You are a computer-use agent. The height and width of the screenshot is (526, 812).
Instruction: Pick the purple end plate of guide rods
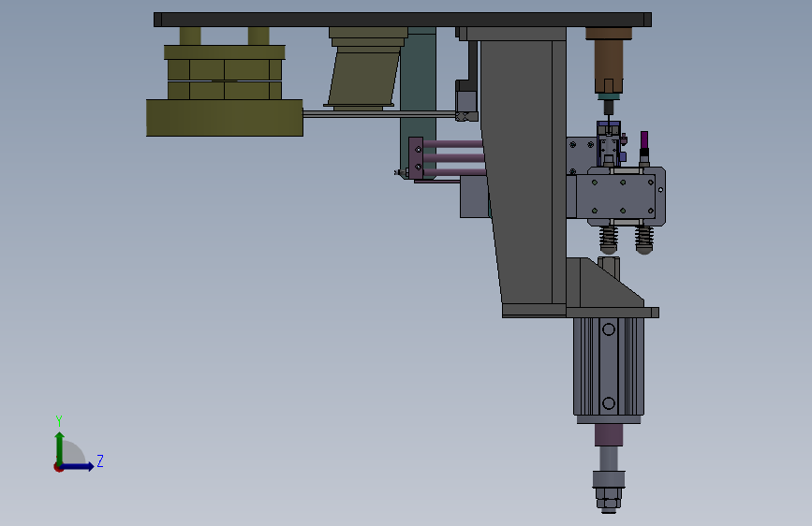416,158
